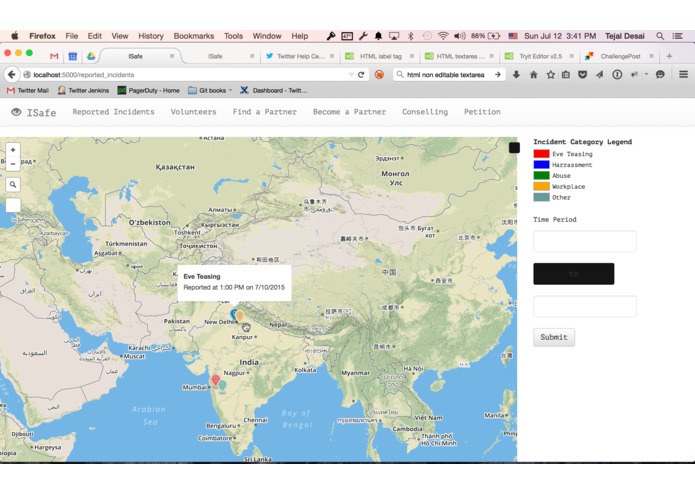
Task: Switch to the ChallengePost tab
Action: [620, 56]
